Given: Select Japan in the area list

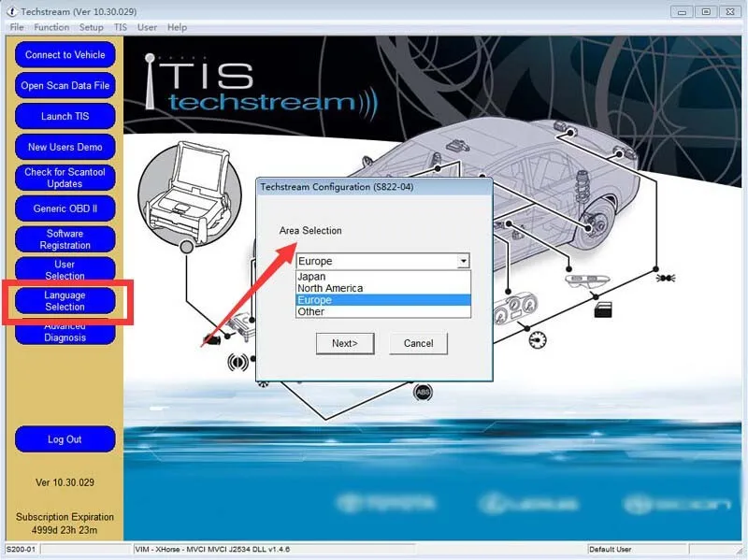Looking at the screenshot, I should (383, 277).
